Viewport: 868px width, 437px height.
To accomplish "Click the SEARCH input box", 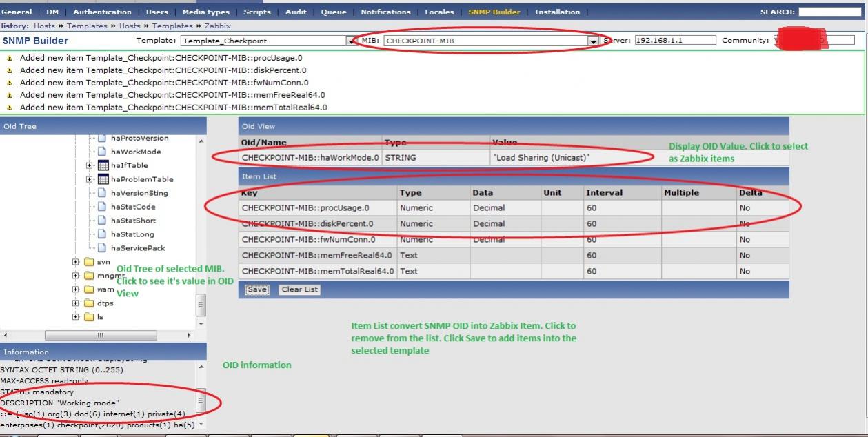I will tap(830, 12).
